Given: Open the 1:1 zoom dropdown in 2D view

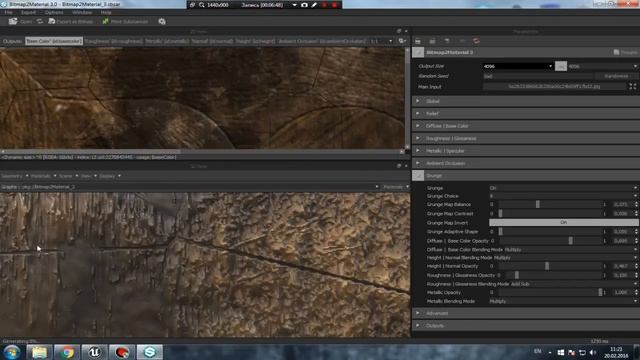Looking at the screenshot, I should 382,41.
